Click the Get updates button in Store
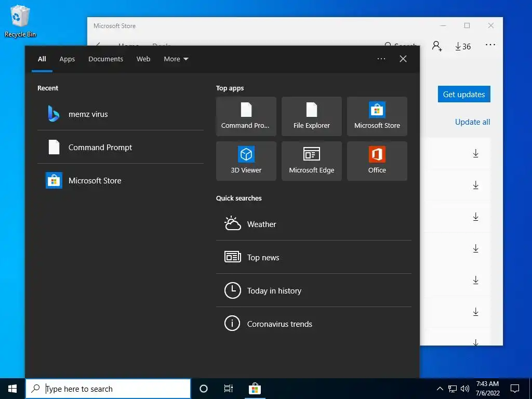The image size is (532, 399). (464, 95)
